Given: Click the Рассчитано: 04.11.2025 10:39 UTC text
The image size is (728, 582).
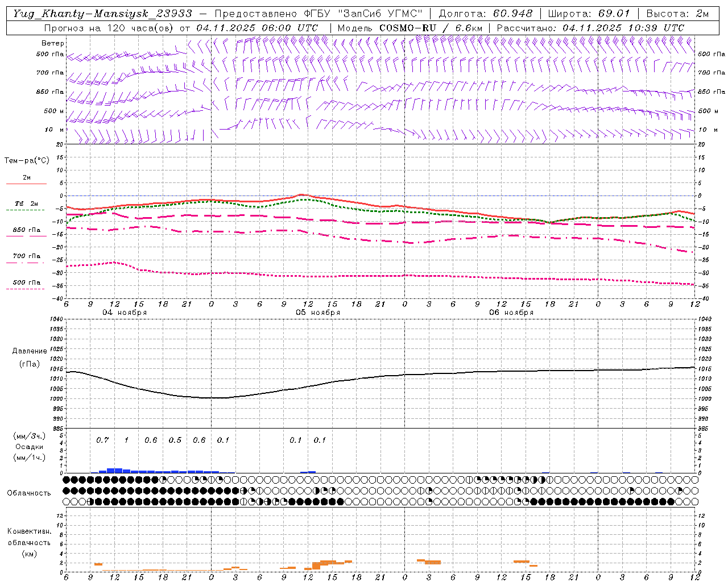Looking at the screenshot, I should (590, 28).
